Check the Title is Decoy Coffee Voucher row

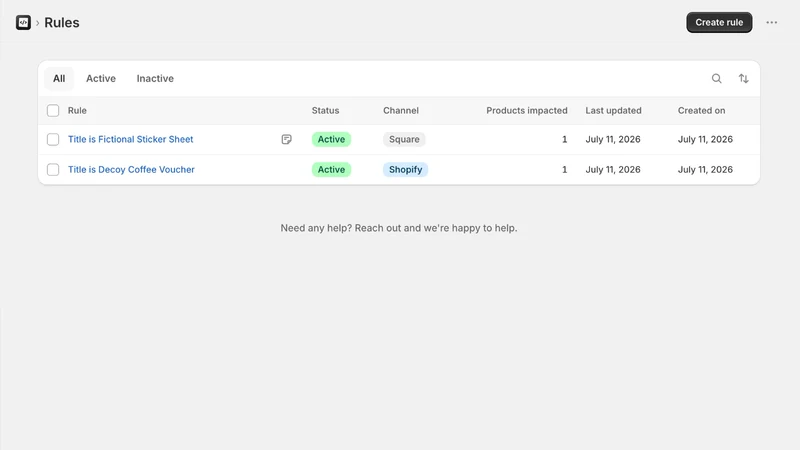coord(53,169)
